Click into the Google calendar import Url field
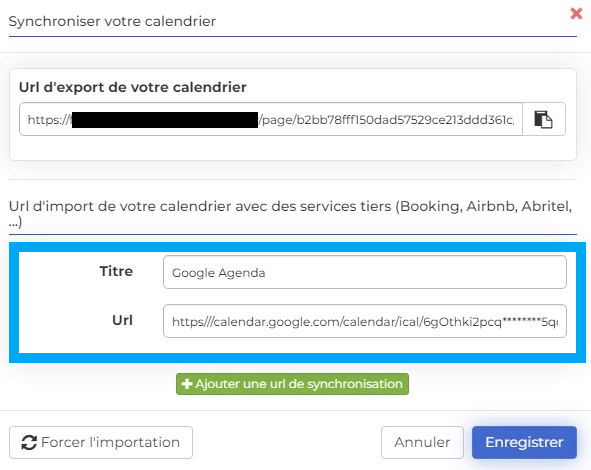The image size is (591, 470). (364, 321)
